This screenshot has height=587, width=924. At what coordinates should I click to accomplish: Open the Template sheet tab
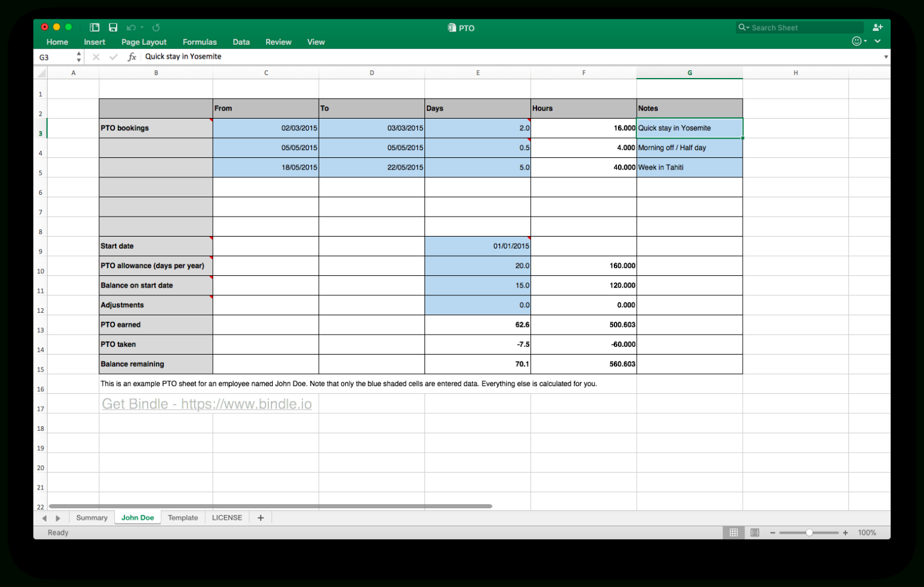point(183,517)
